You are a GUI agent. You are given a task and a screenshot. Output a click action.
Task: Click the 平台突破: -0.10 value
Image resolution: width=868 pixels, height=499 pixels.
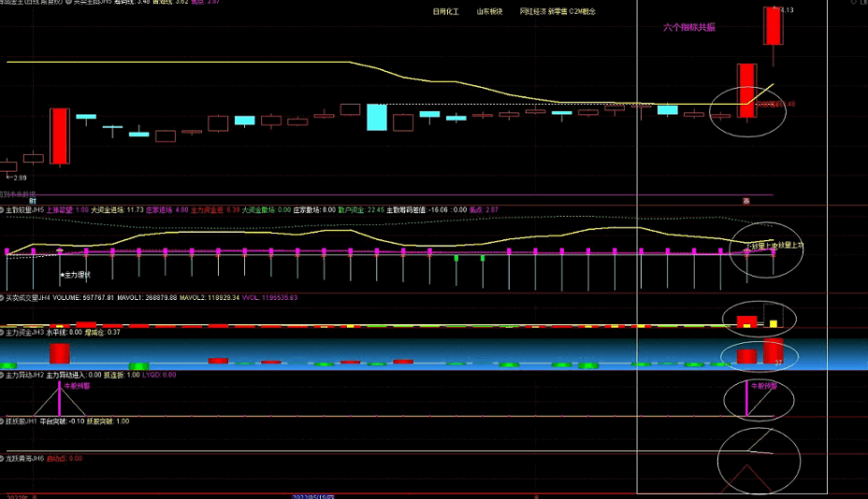coord(62,421)
